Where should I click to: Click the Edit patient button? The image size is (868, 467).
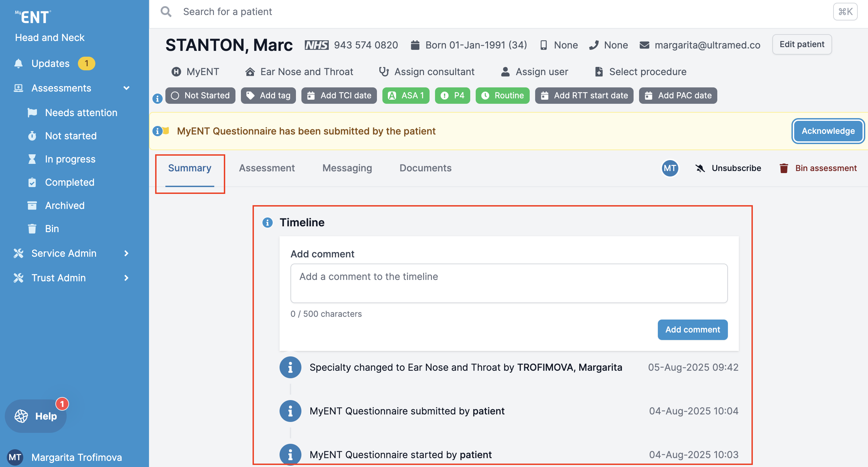tap(802, 44)
